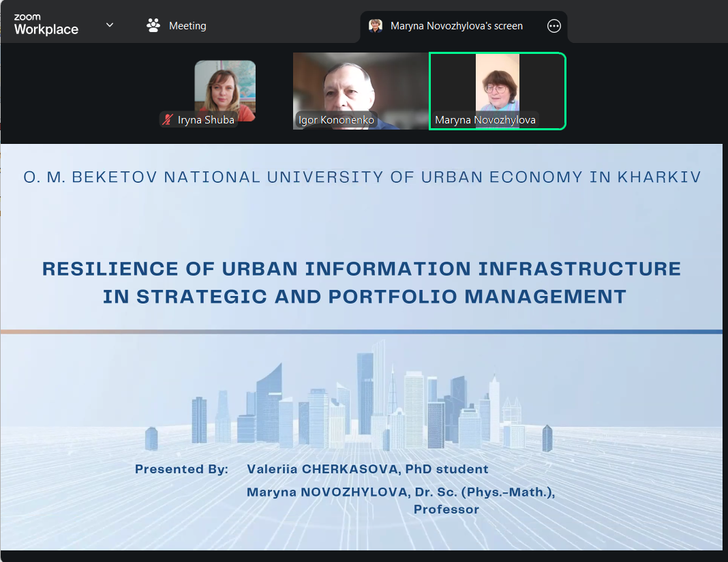Click the "Presented By:" label

pos(181,469)
